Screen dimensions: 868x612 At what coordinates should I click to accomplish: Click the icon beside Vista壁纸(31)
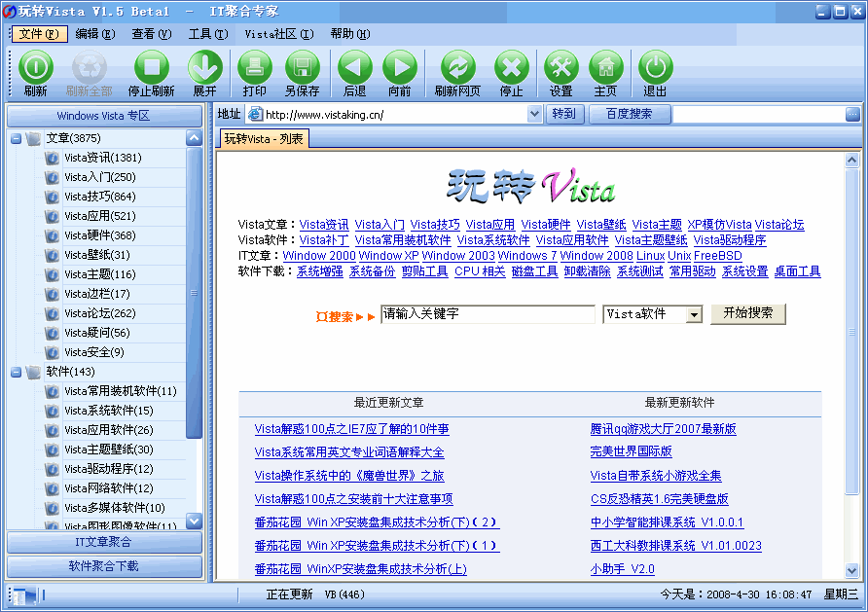tap(52, 255)
